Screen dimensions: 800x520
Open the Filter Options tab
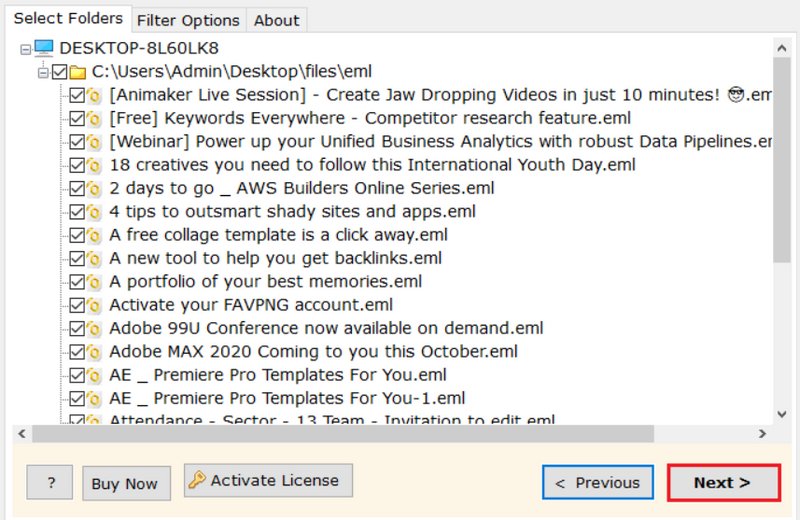point(188,20)
